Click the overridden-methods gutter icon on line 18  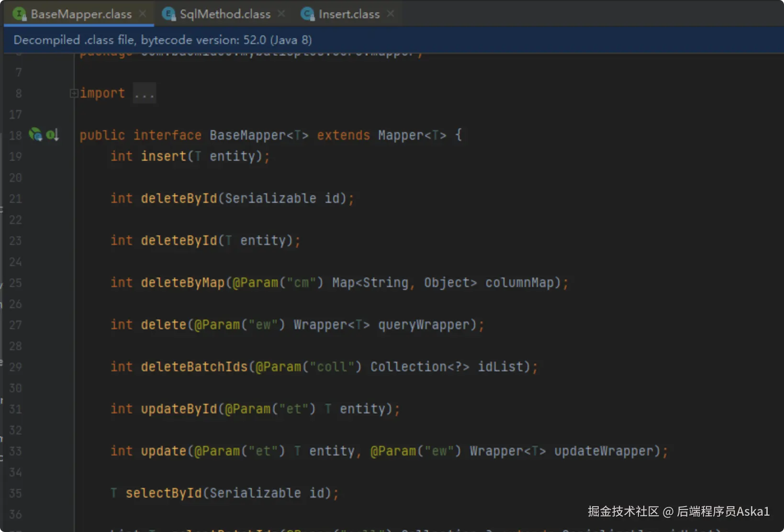pos(52,135)
